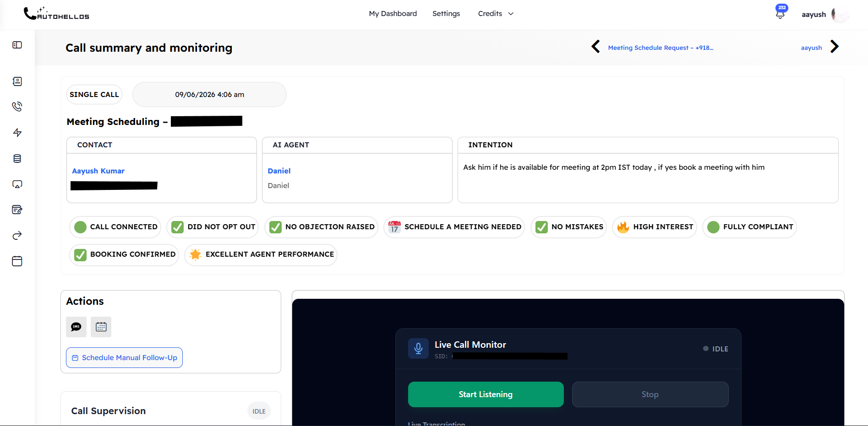Viewport: 868px width, 426px height.
Task: Toggle the sidebar panel icon
Action: (17, 45)
